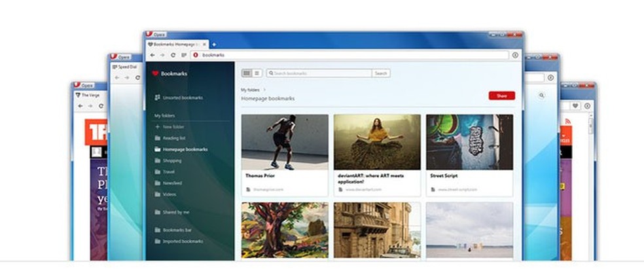
Task: Open the Opera menu button in front window
Action: (156, 35)
